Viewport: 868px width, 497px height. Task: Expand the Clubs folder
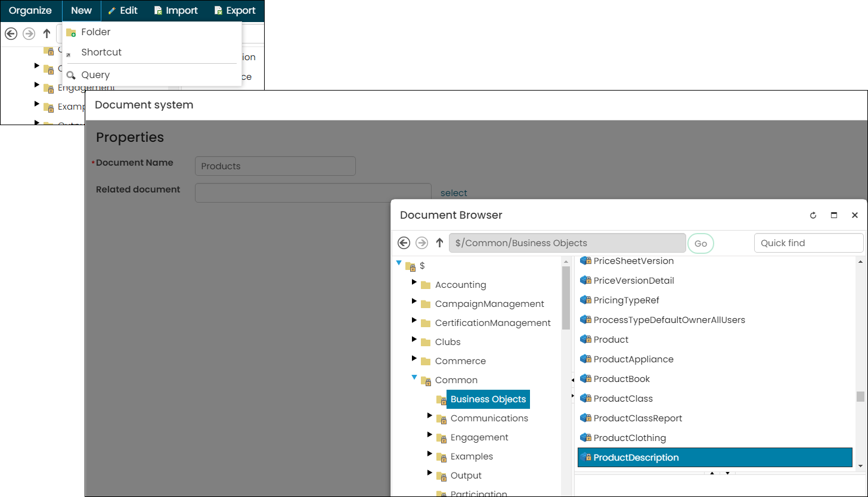point(414,339)
